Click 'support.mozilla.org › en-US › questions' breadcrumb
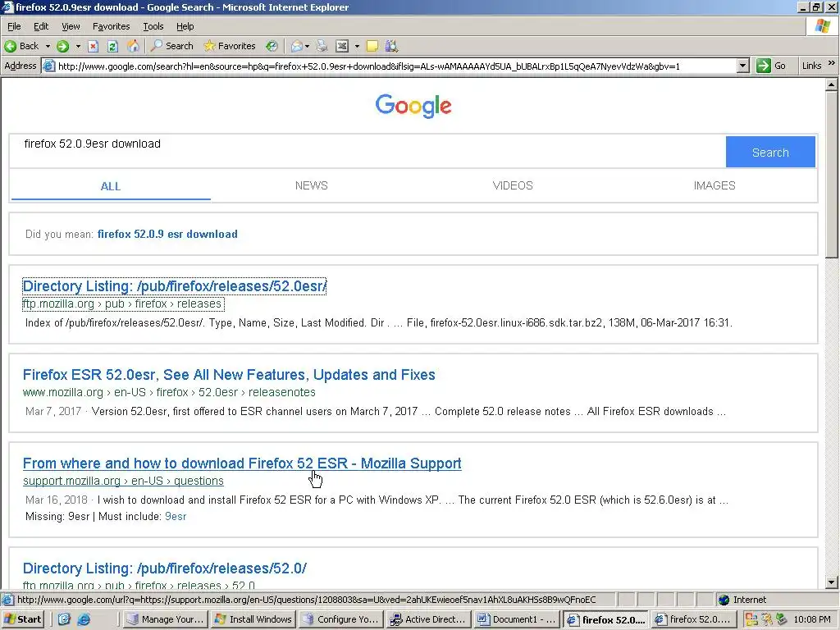The width and height of the screenshot is (840, 630). (123, 481)
